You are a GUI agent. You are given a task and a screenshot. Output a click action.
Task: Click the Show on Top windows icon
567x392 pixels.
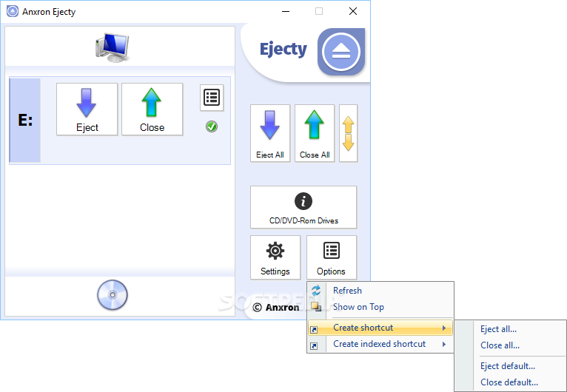(316, 307)
